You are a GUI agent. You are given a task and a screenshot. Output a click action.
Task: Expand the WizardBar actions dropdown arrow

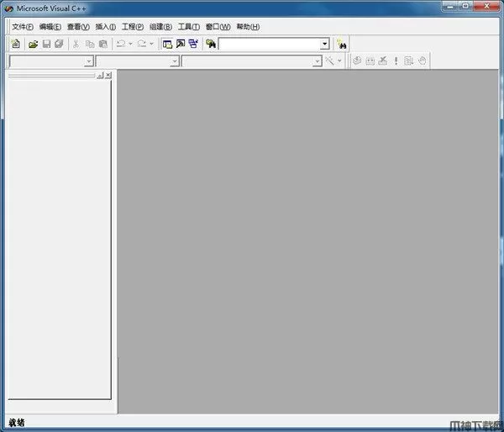click(x=339, y=61)
